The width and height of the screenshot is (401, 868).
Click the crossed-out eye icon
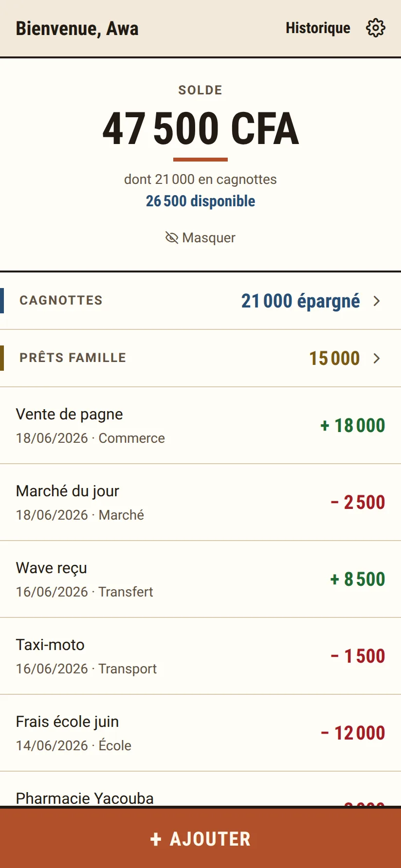tap(172, 237)
